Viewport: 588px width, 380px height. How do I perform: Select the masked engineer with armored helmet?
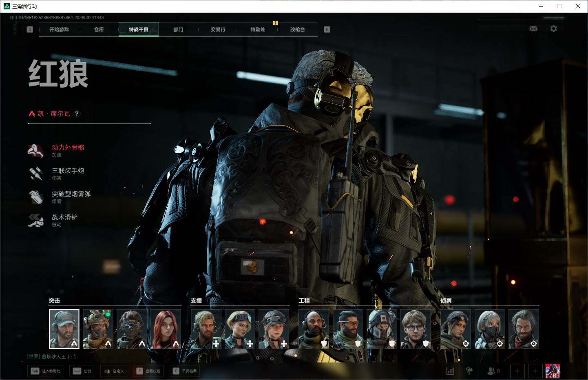382,329
